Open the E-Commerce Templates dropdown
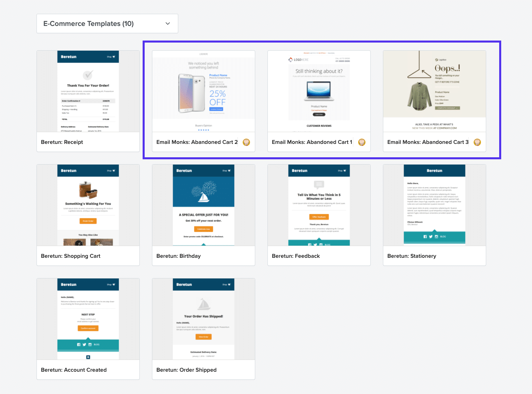The width and height of the screenshot is (532, 394). click(x=107, y=23)
